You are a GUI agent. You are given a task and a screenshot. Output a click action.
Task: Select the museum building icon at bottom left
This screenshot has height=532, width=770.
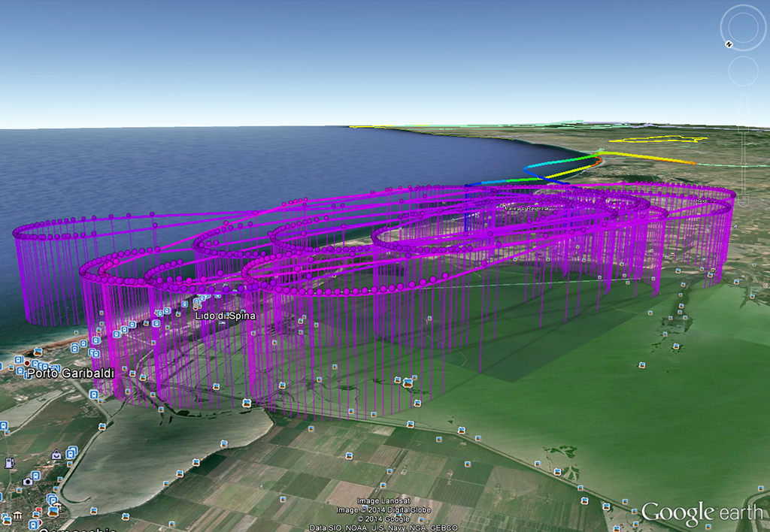tap(16, 517)
